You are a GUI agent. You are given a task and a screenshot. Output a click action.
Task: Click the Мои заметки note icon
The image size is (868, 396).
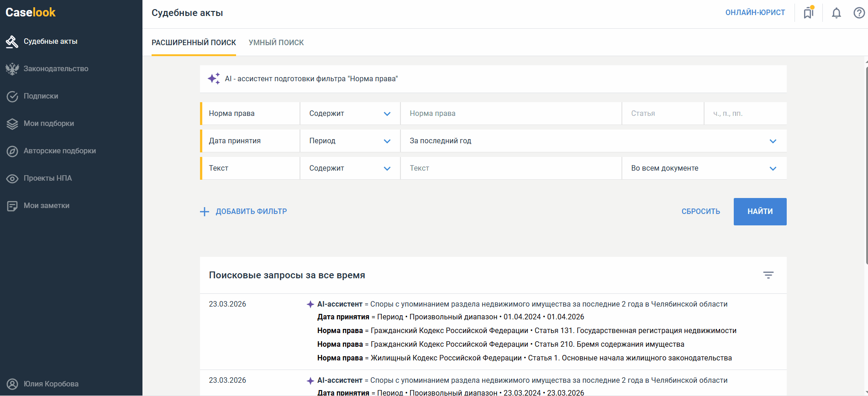pos(12,206)
